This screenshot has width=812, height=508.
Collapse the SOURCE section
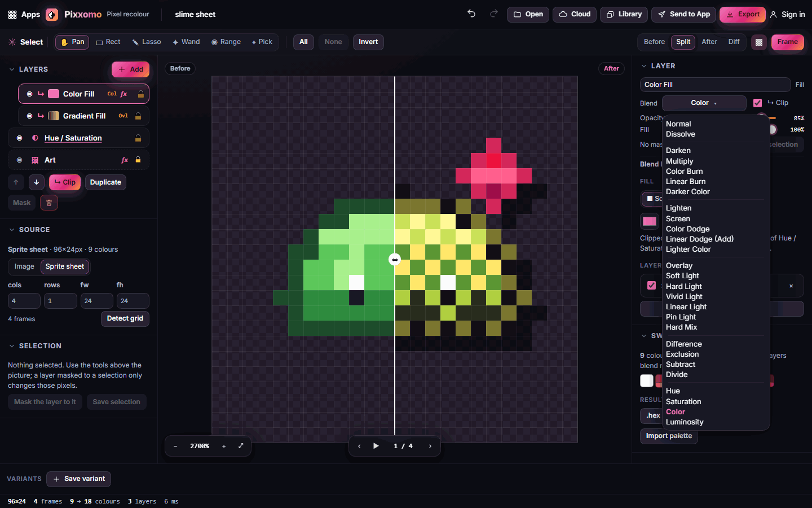11,230
